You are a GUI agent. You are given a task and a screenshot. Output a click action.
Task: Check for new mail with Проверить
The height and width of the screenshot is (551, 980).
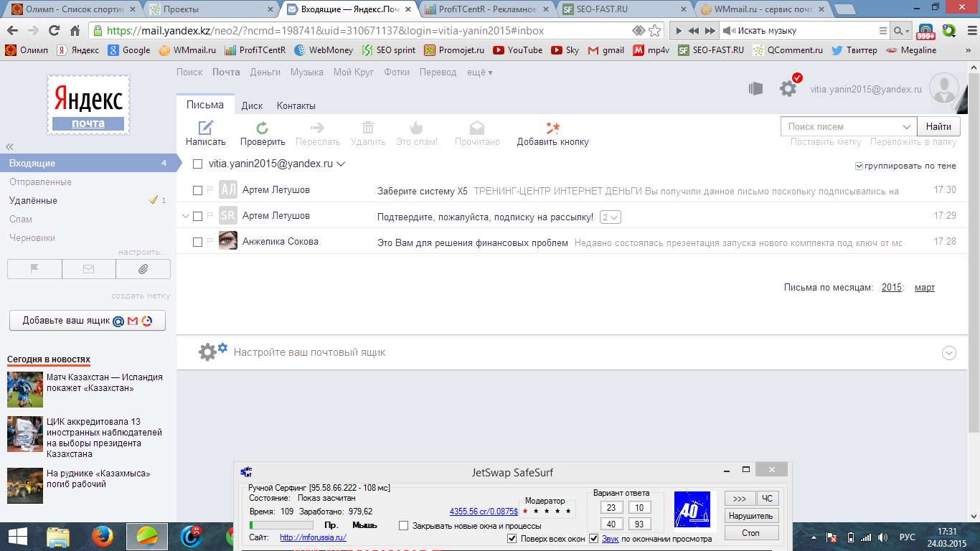point(263,133)
